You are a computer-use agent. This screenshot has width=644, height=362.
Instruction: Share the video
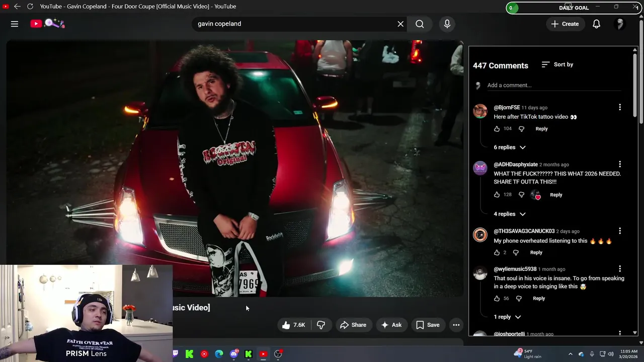coord(353,325)
